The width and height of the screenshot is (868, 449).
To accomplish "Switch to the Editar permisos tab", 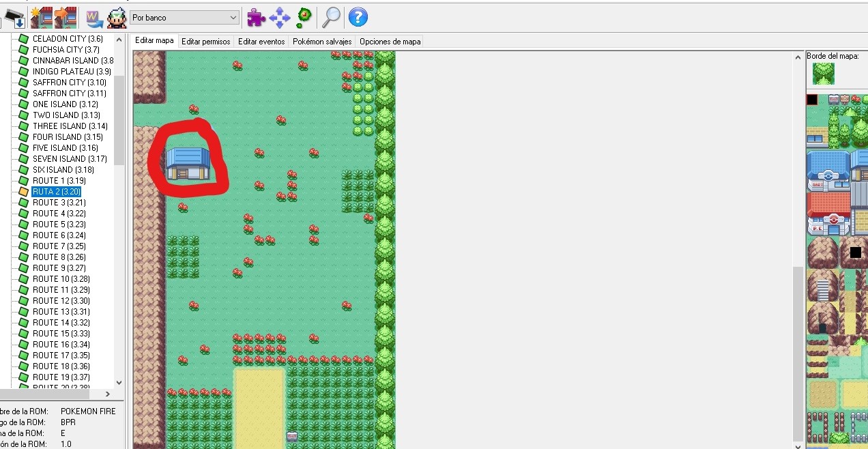I will coord(205,42).
